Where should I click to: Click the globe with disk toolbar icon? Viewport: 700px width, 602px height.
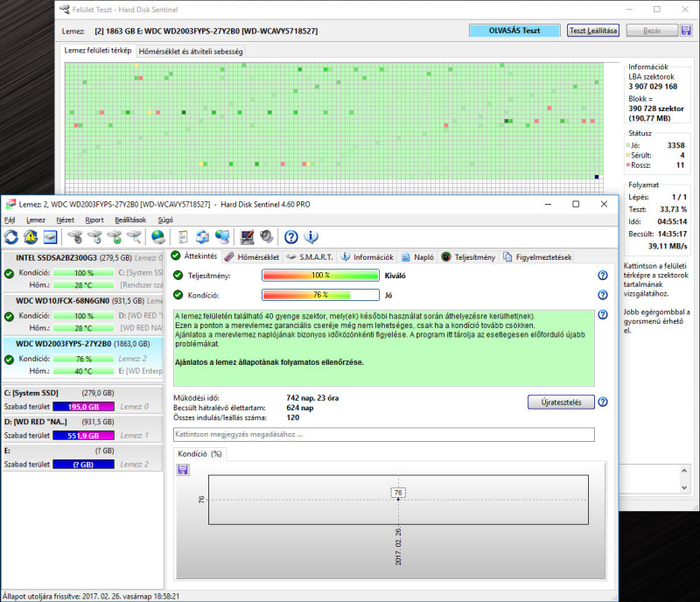158,237
